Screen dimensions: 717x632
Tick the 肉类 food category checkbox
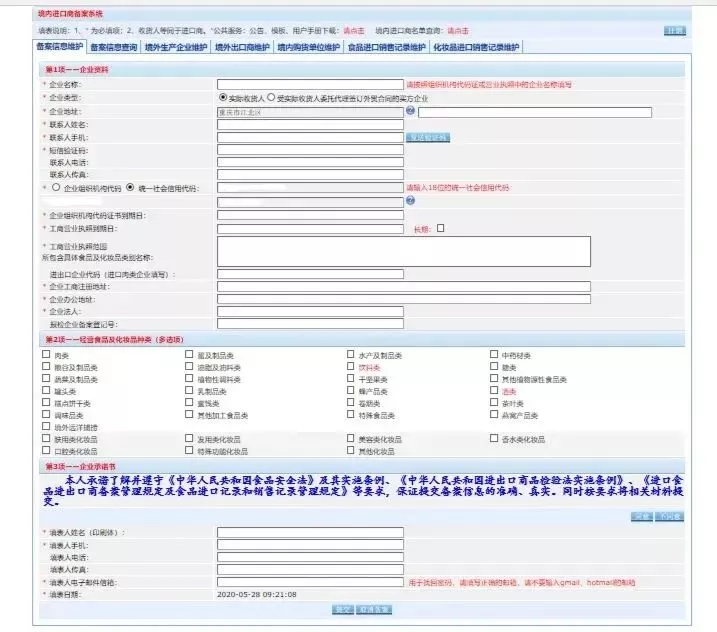click(46, 355)
